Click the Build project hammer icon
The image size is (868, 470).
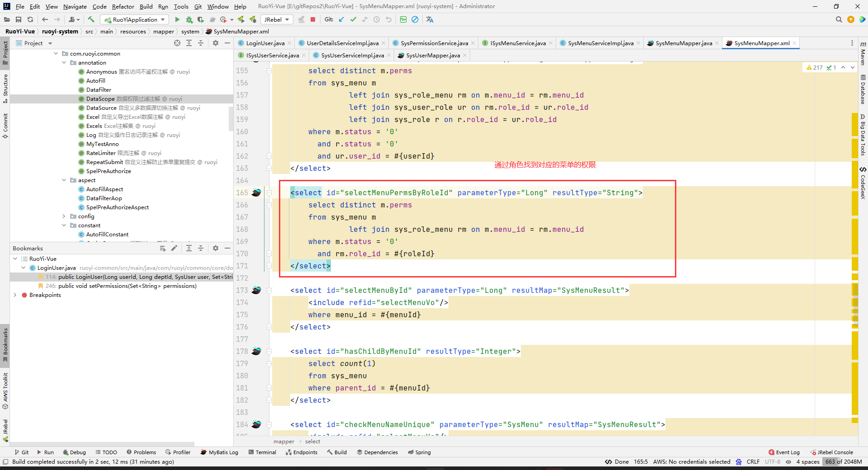tap(91, 19)
